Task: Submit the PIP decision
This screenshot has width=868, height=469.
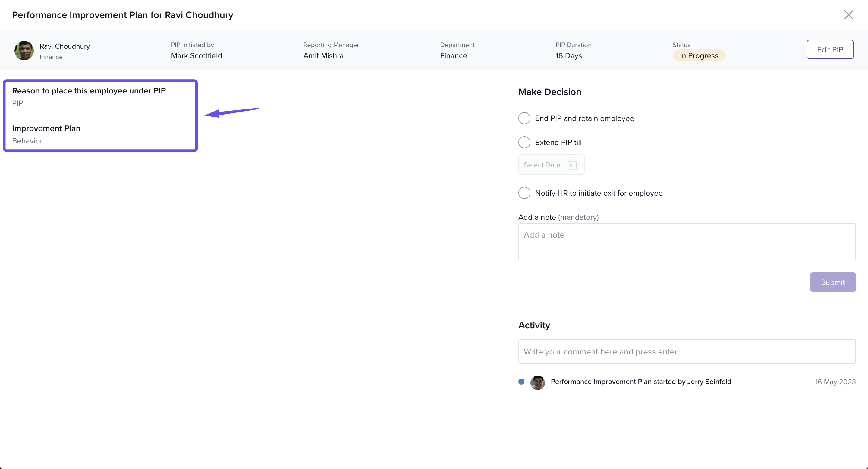Action: point(832,282)
